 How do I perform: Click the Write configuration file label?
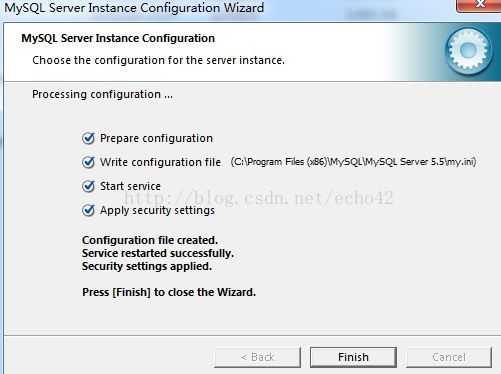coord(160,162)
